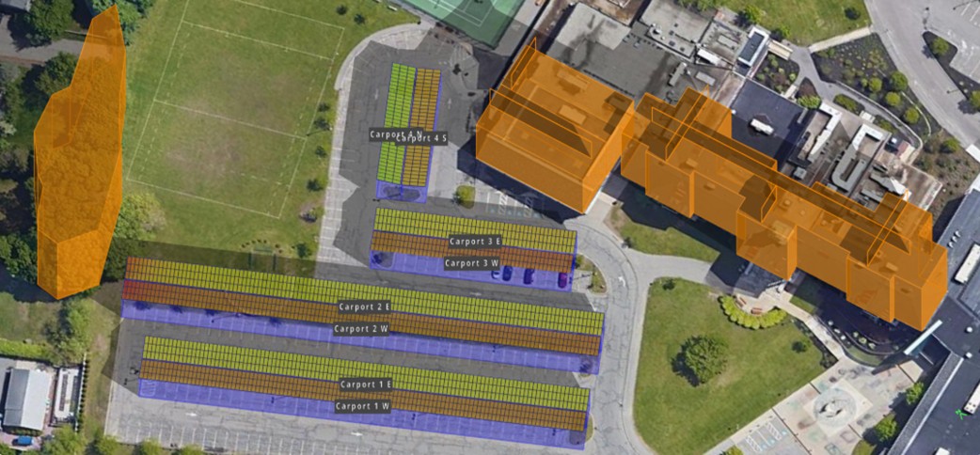Image resolution: width=980 pixels, height=455 pixels.
Task: Select the Carport 1 W label
Action: [x=363, y=406]
